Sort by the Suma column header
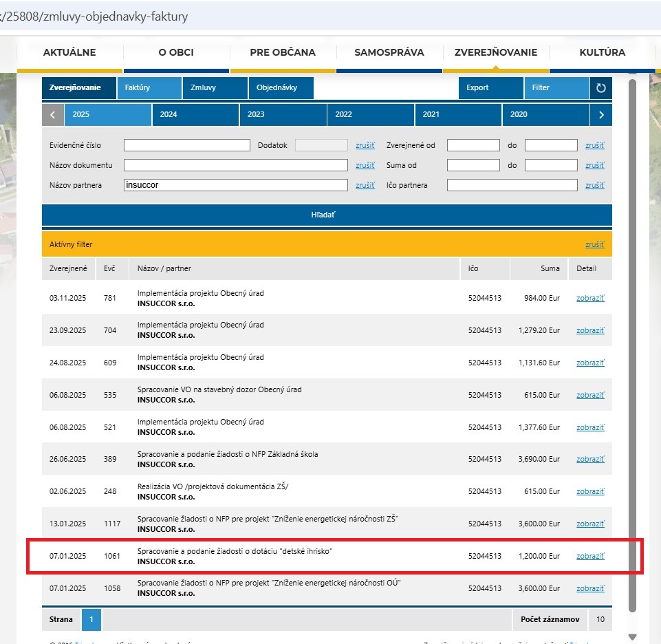Screen dimensions: 661x644 (550, 268)
